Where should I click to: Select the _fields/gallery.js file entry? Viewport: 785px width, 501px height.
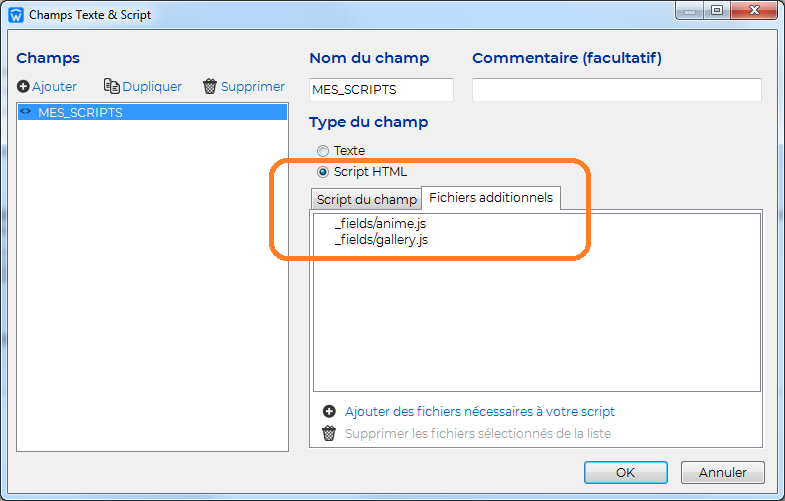[381, 240]
